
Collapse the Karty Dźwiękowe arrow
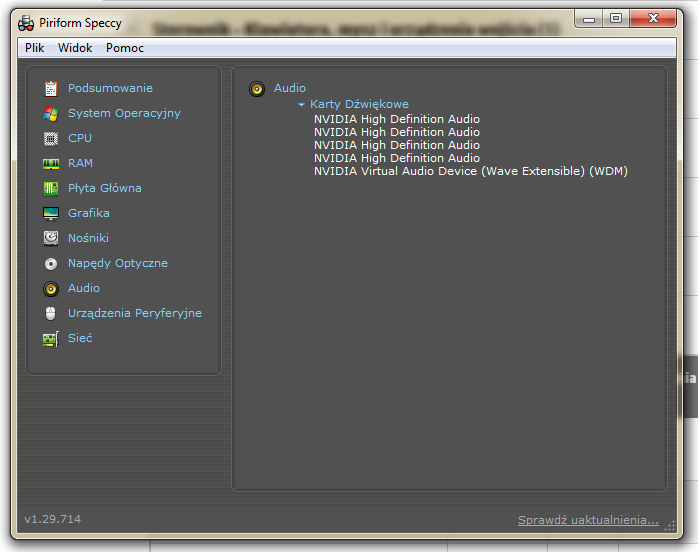point(301,105)
